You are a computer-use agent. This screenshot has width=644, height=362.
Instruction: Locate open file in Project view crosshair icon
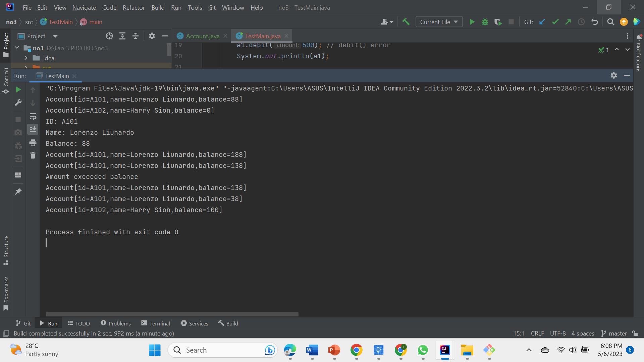tap(109, 36)
